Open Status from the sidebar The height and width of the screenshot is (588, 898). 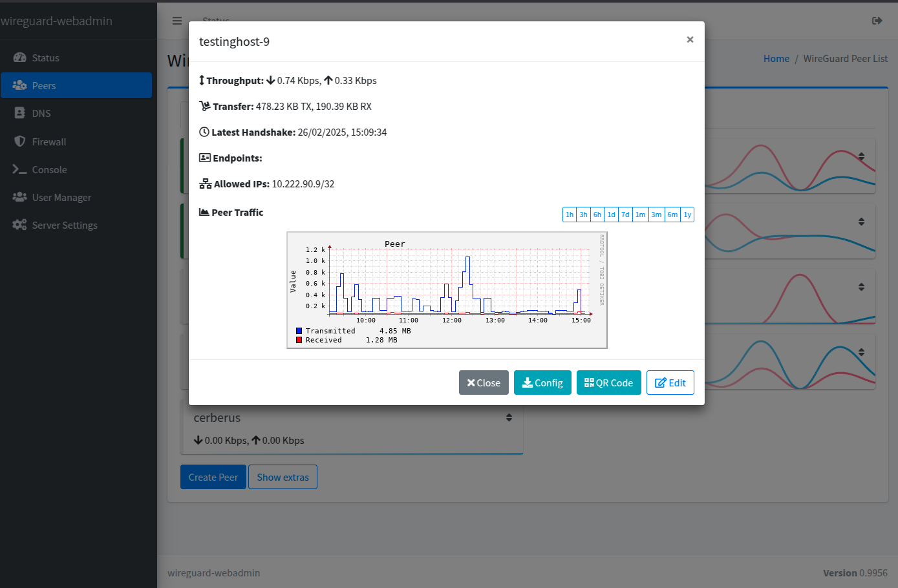45,58
